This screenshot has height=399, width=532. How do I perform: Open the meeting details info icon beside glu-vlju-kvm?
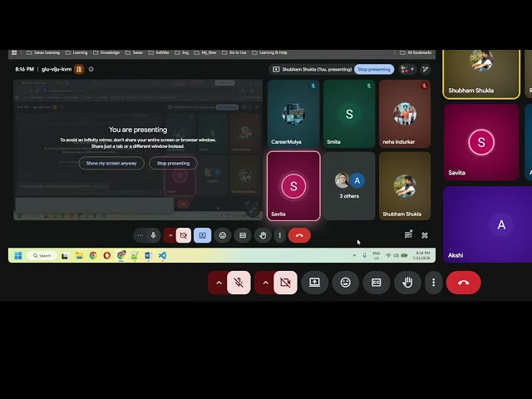(x=91, y=69)
